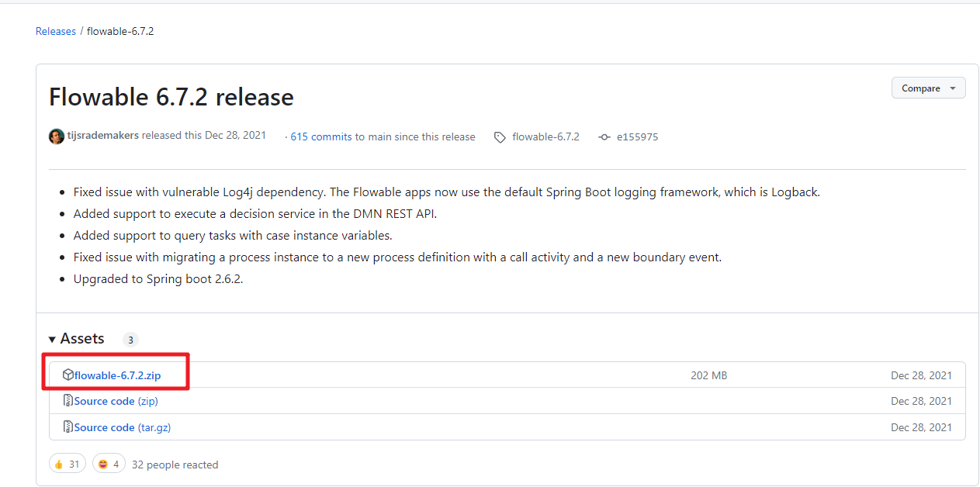Image resolution: width=980 pixels, height=487 pixels.
Task: Open the flowable-6.7.2 tag link
Action: pyautogui.click(x=545, y=136)
